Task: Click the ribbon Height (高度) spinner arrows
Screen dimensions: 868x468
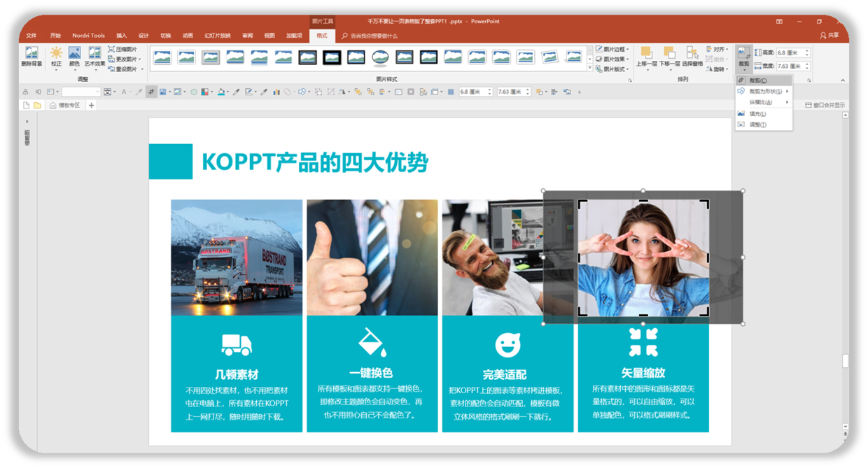Action: 807,52
